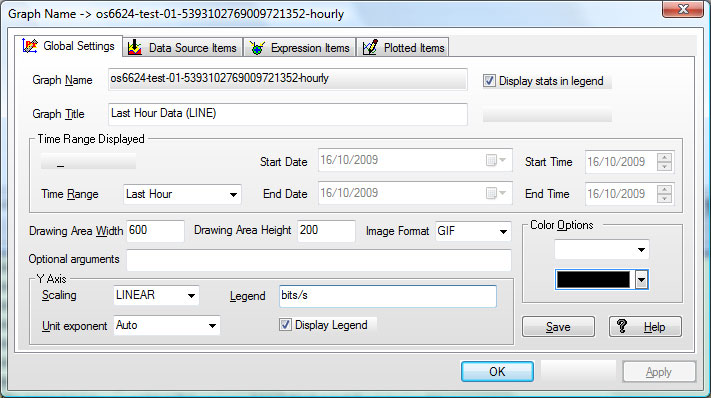Open the Start Date calendar icon
The width and height of the screenshot is (711, 398).
click(496, 160)
